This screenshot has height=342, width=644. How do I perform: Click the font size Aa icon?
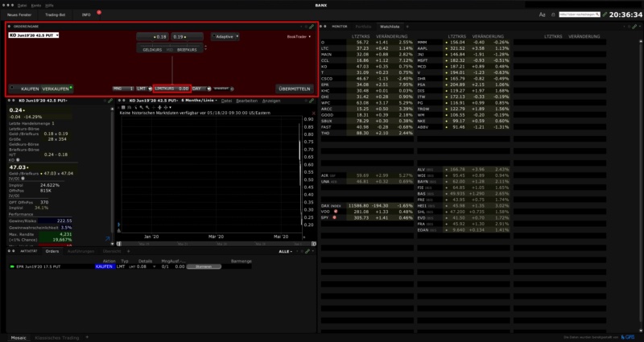pos(542,14)
